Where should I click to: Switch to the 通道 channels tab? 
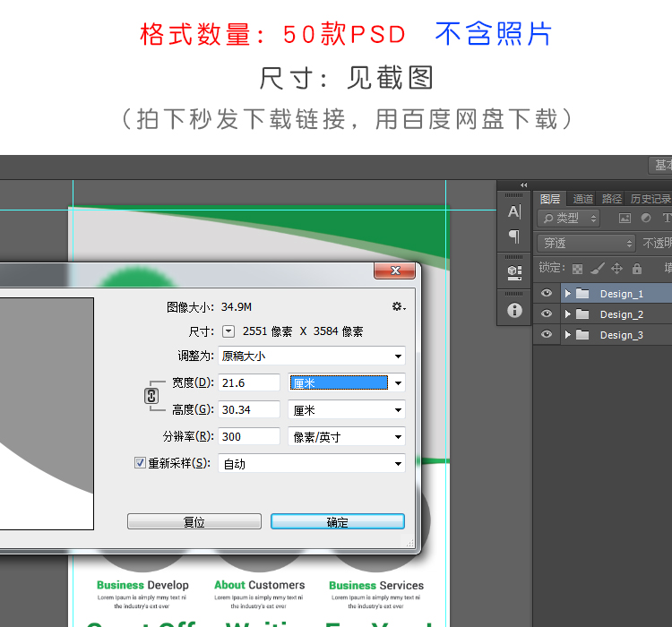583,199
